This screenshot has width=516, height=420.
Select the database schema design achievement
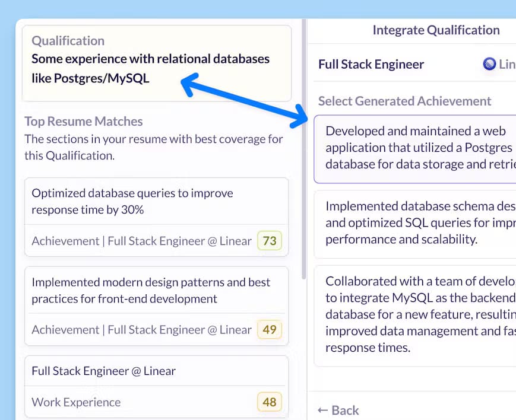point(415,224)
